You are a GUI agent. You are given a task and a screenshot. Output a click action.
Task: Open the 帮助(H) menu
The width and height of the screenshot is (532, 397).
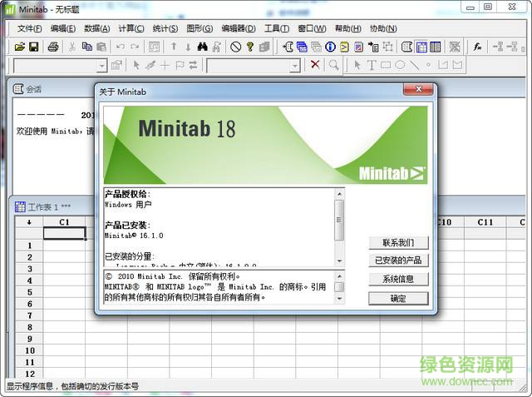348,28
